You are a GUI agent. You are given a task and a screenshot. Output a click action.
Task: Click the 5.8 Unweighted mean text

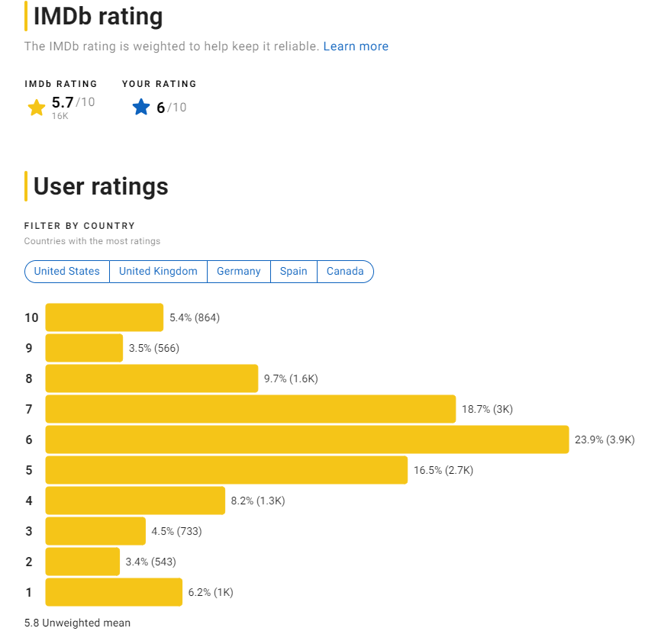click(76, 623)
